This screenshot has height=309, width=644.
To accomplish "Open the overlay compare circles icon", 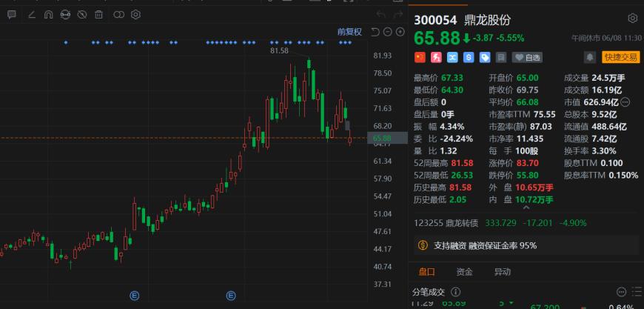I will click(118, 16).
